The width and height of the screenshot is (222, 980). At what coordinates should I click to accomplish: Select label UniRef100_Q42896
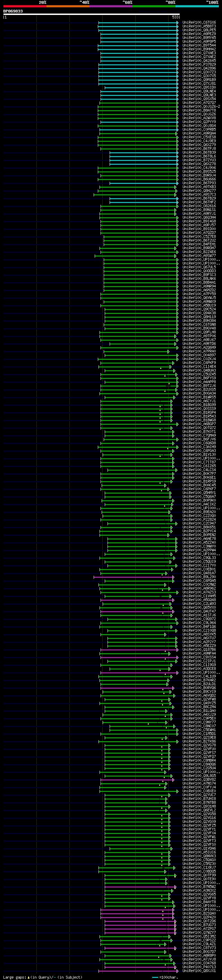(x=199, y=68)
